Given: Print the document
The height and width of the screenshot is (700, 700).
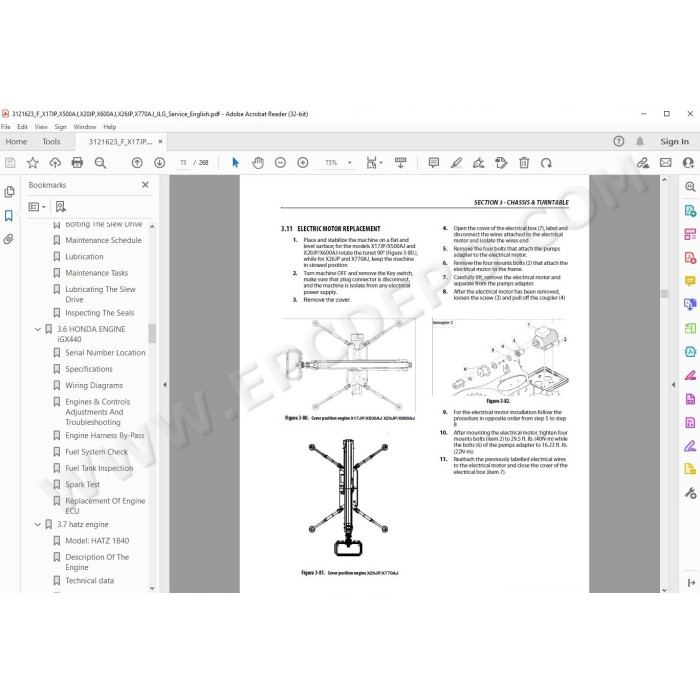Looking at the screenshot, I should point(77,163).
